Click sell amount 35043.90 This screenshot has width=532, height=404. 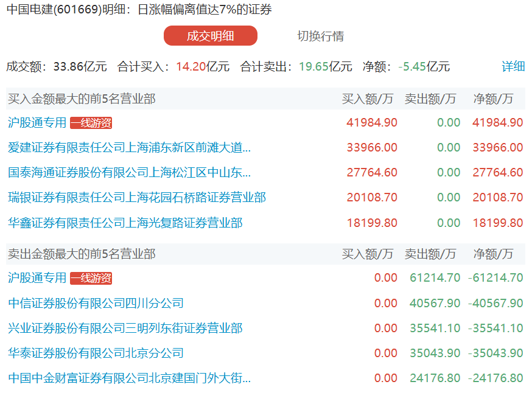pos(435,353)
